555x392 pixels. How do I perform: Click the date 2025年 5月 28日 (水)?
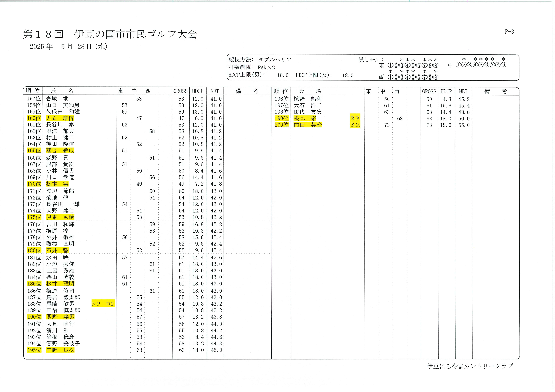[69, 47]
